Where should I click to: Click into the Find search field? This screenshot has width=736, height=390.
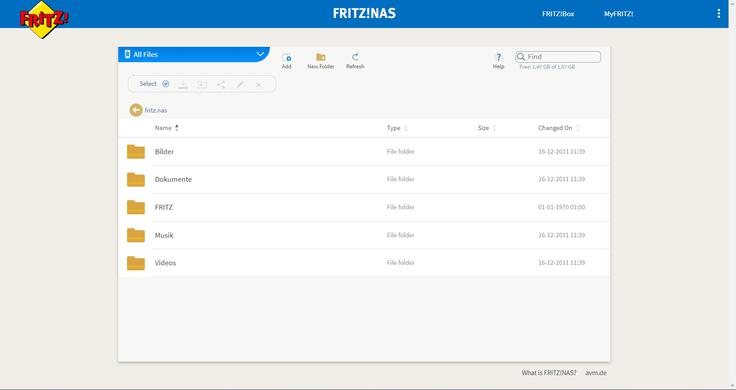pyautogui.click(x=558, y=57)
